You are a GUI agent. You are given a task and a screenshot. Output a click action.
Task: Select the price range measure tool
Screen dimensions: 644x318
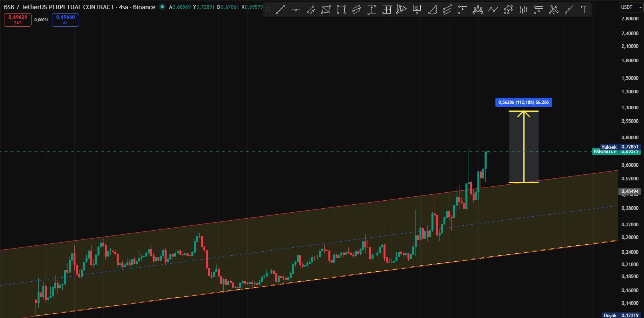coord(372,10)
